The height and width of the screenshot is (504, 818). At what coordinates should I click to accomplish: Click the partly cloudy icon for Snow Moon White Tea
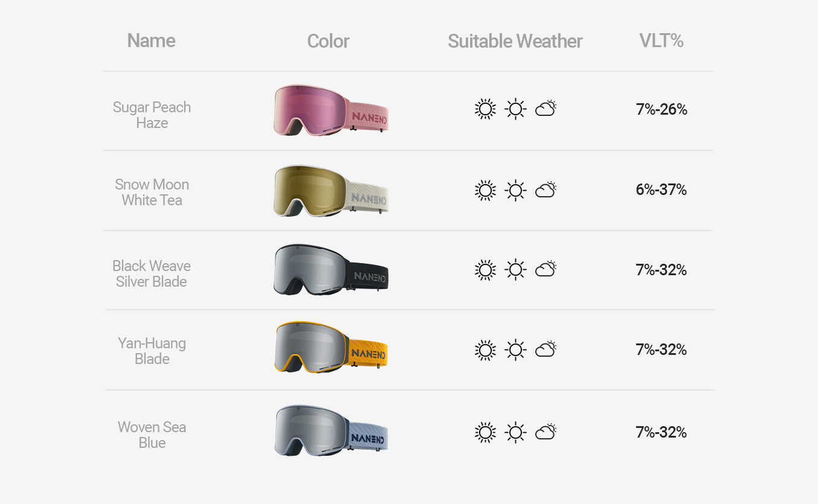tap(546, 190)
